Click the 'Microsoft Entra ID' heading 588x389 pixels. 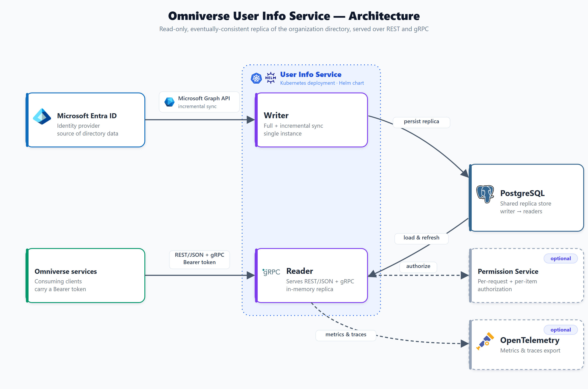click(87, 116)
